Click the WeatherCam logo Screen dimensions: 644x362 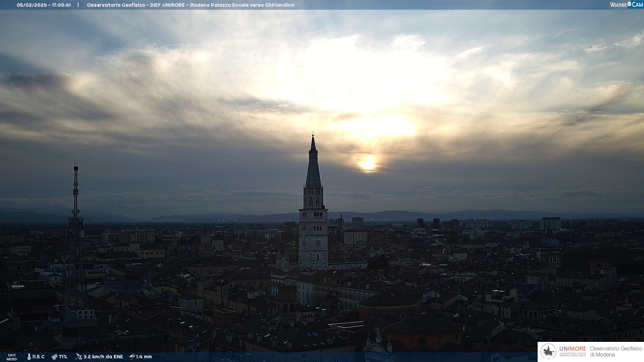[x=626, y=5]
